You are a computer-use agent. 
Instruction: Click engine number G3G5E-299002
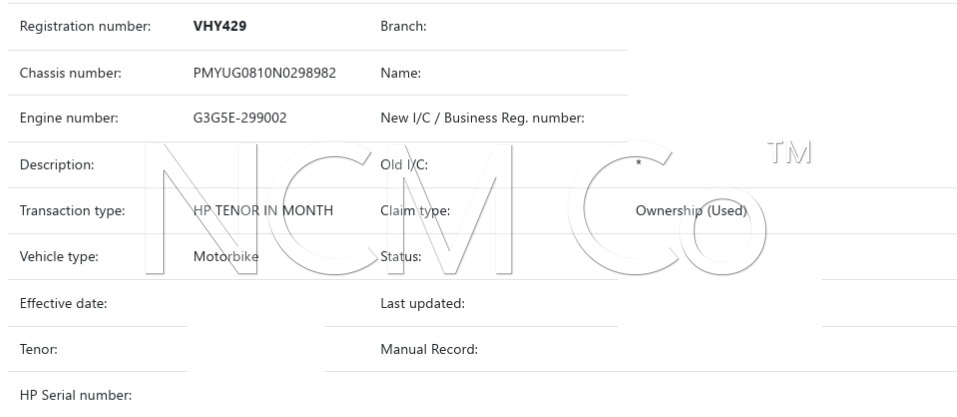240,119
